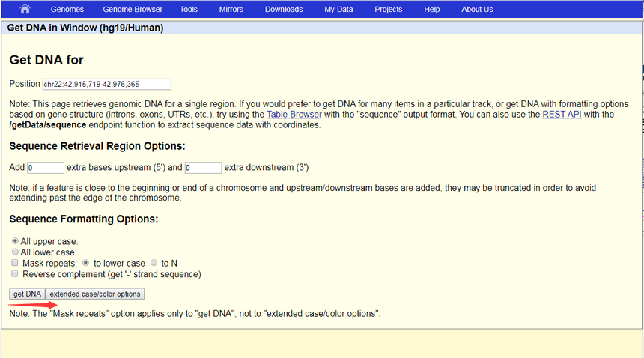The height and width of the screenshot is (358, 644).
Task: Click the Position input field
Action: coord(107,85)
